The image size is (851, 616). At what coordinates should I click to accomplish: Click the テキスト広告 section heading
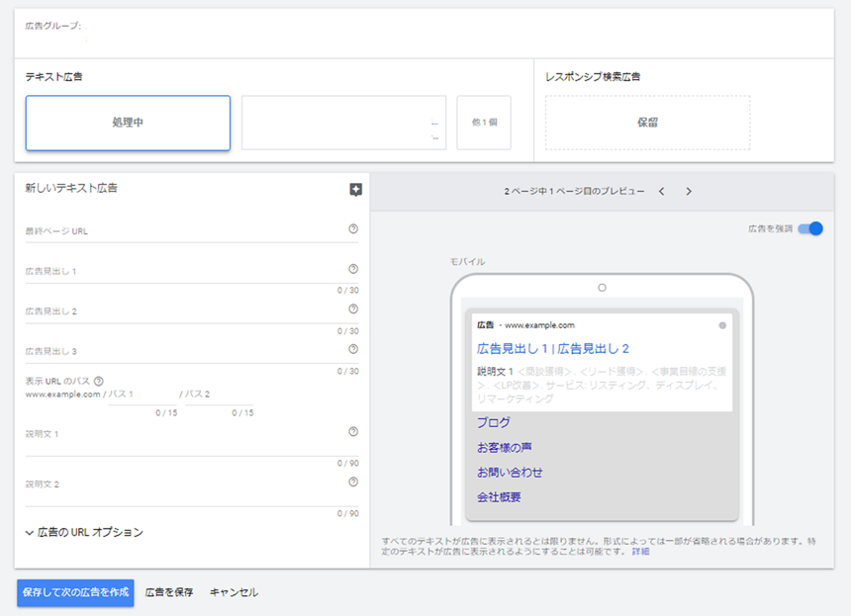click(53, 76)
